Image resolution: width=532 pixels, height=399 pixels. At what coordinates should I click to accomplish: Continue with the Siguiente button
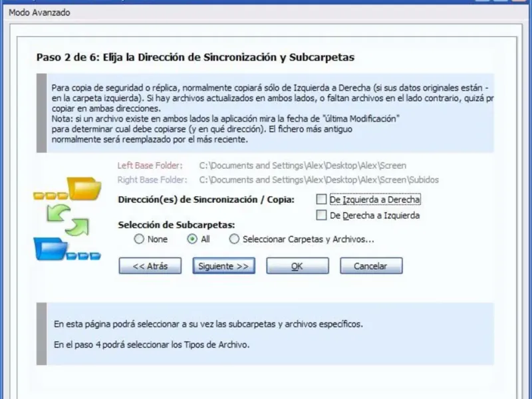coord(223,265)
